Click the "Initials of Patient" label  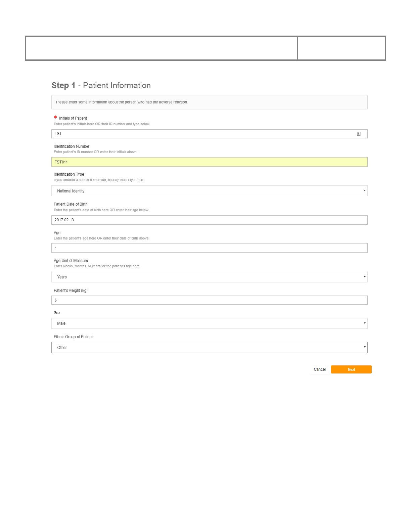tap(73, 118)
